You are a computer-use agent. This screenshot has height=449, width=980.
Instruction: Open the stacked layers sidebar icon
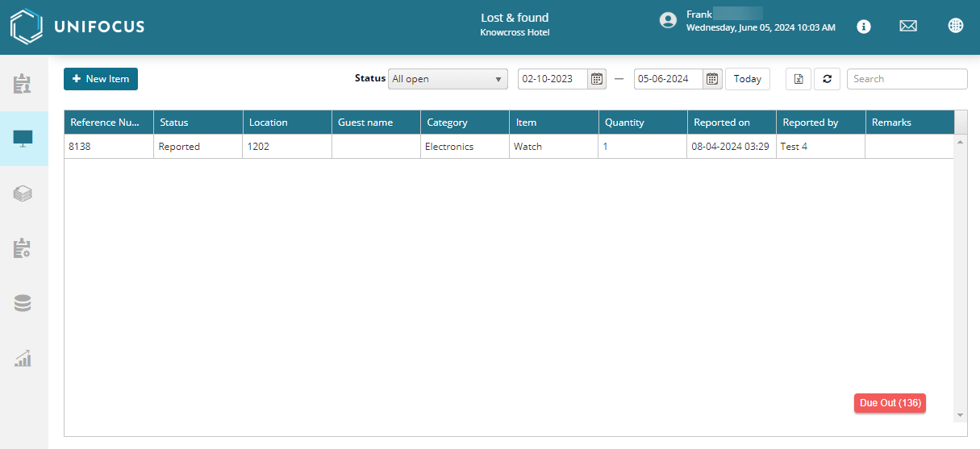pos(23,193)
